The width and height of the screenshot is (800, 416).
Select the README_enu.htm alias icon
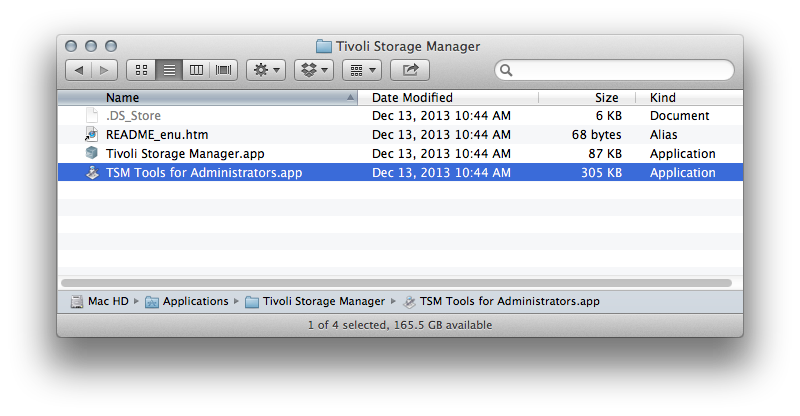(x=91, y=134)
